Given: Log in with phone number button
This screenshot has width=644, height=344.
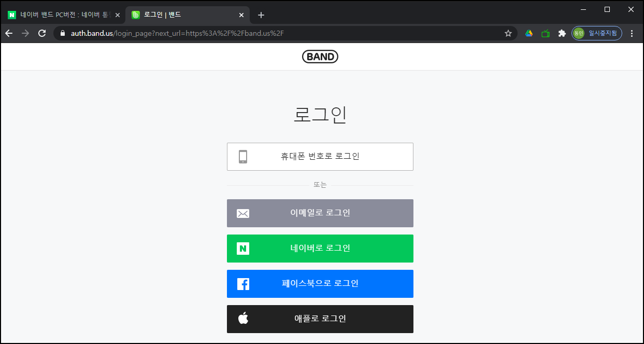Looking at the screenshot, I should [x=320, y=157].
